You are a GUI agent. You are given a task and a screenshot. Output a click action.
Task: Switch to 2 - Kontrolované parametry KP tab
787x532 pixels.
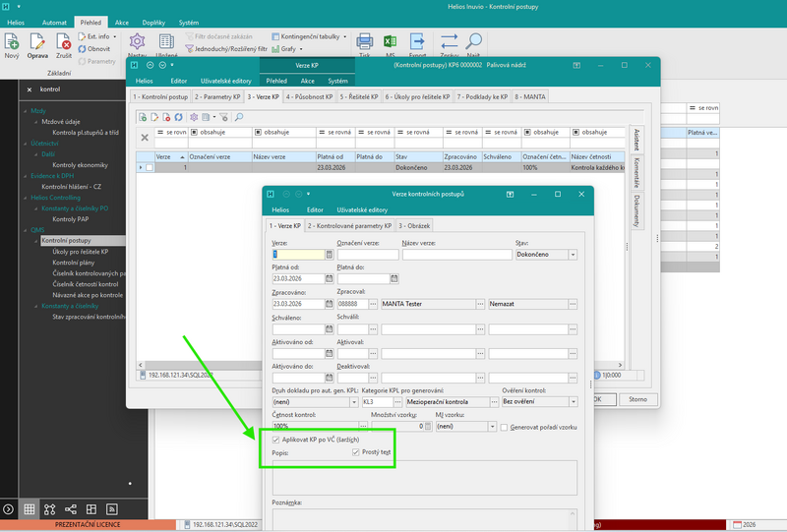(x=349, y=226)
